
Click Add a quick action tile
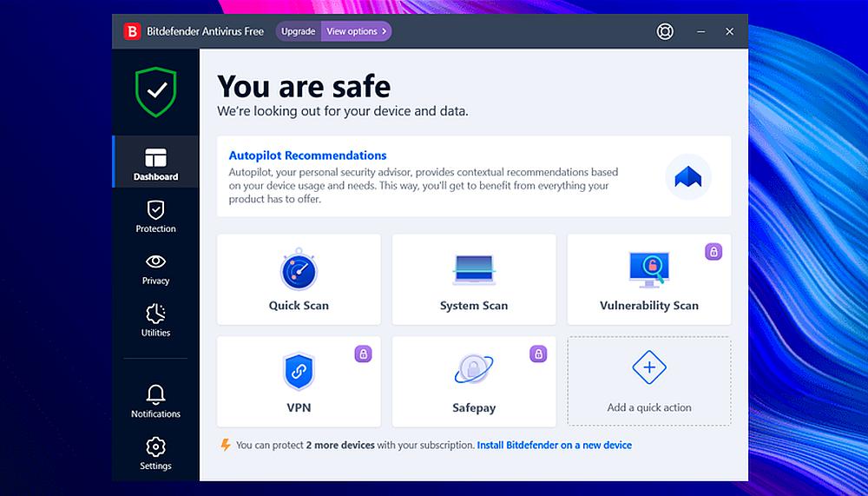[x=648, y=381]
